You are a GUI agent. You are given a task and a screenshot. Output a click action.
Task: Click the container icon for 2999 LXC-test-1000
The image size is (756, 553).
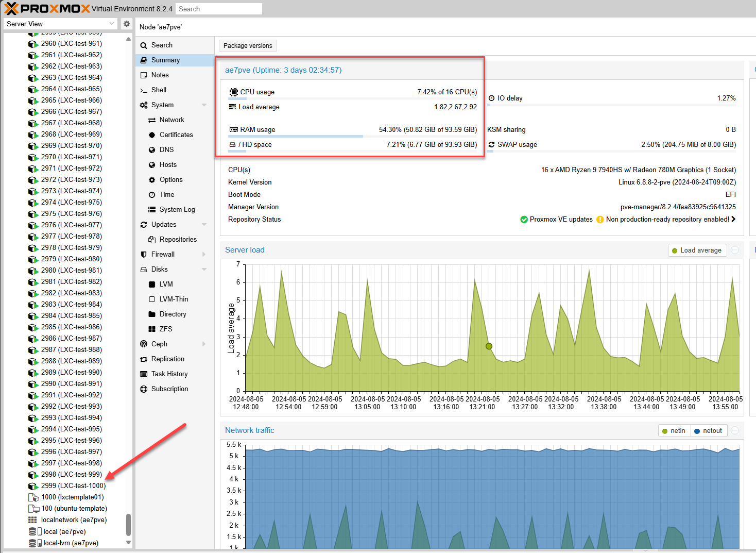coord(33,486)
